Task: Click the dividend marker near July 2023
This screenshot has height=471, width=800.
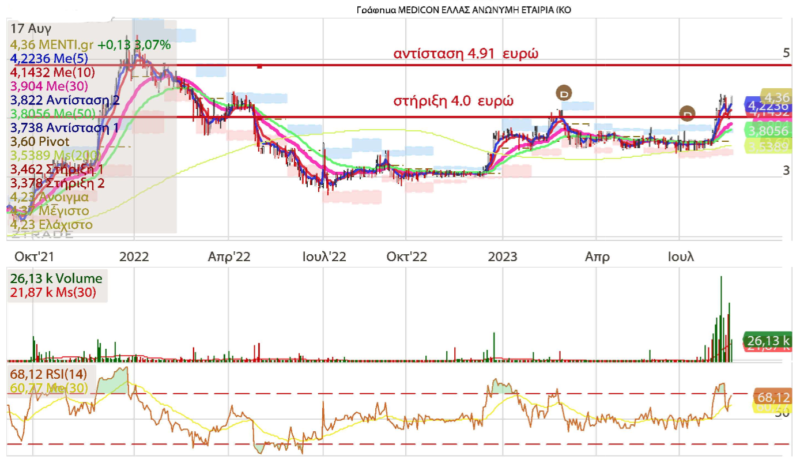Action: [687, 113]
